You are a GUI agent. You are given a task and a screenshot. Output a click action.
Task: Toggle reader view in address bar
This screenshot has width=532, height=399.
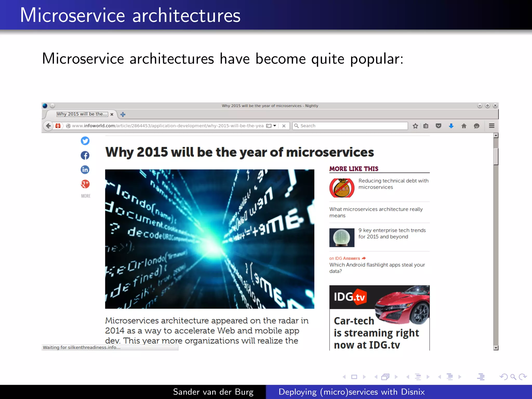269,126
